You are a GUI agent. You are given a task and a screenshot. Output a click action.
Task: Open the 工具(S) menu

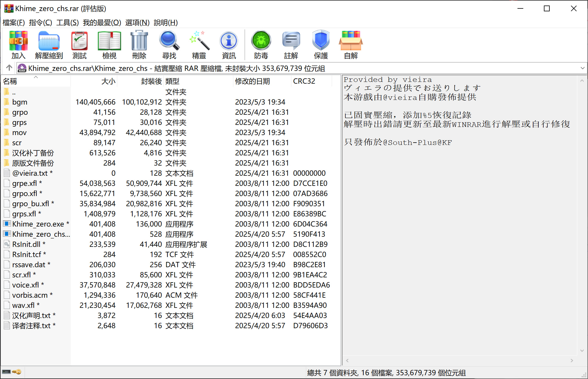point(67,22)
